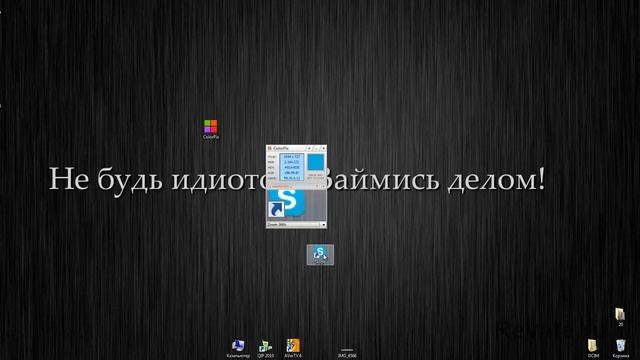Screen dimensions: 640x360
Task: Click the ColorPix title bar icon
Action: pos(269,148)
